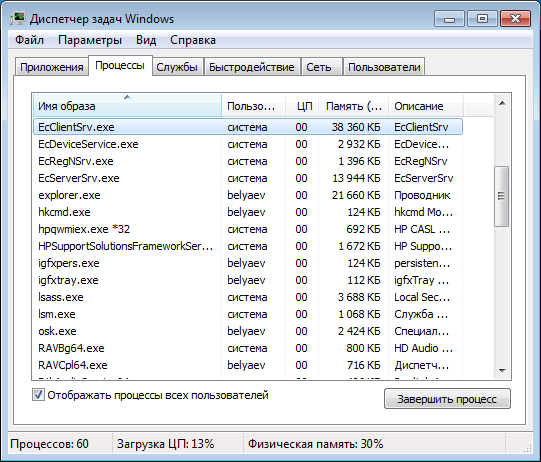Select the Процессы tab

coord(120,65)
